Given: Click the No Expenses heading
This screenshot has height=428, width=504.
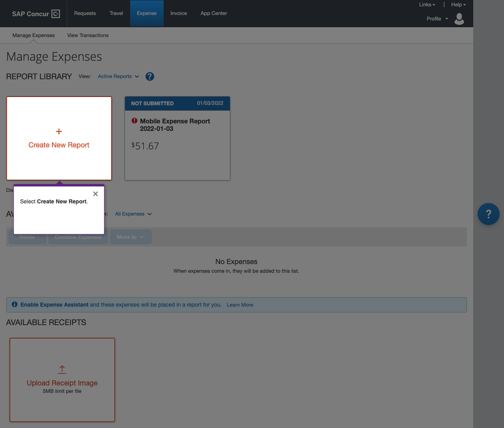Looking at the screenshot, I should click(236, 262).
